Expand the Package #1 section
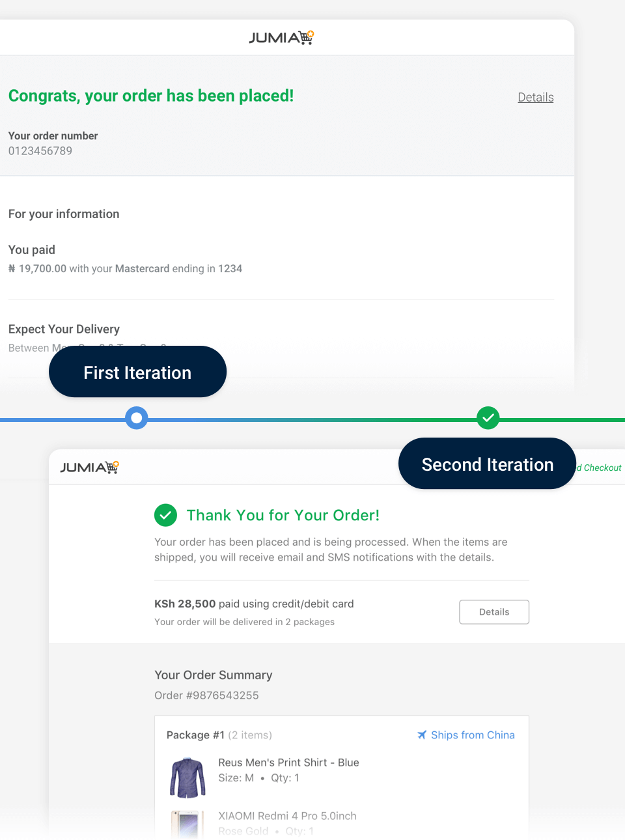Screen dimensions: 625x840 195,735
